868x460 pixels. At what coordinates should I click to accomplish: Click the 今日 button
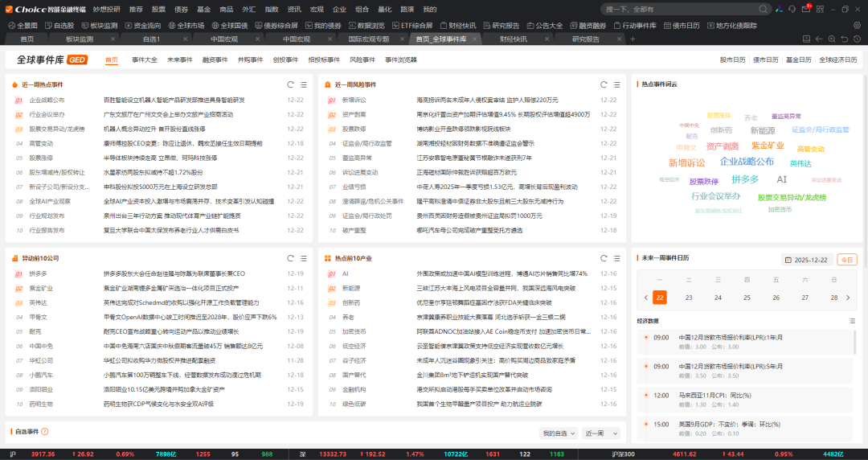click(847, 260)
